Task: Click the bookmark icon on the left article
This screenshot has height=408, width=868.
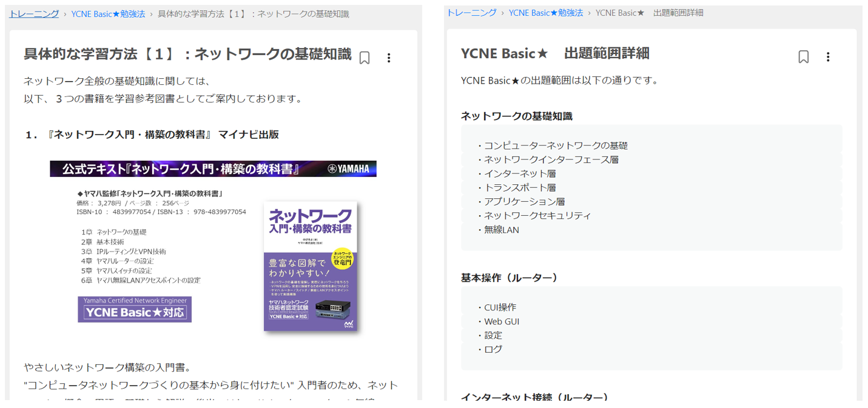Action: (x=365, y=58)
